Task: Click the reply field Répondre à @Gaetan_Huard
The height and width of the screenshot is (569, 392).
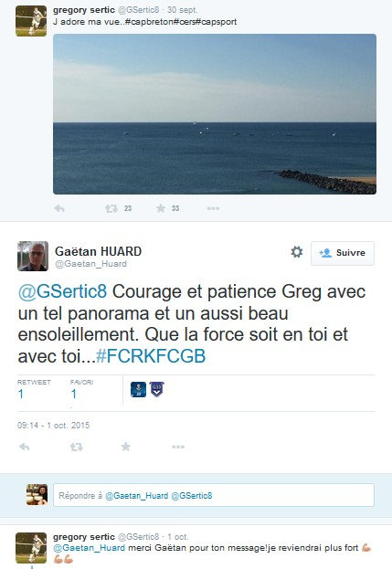Action: point(214,495)
